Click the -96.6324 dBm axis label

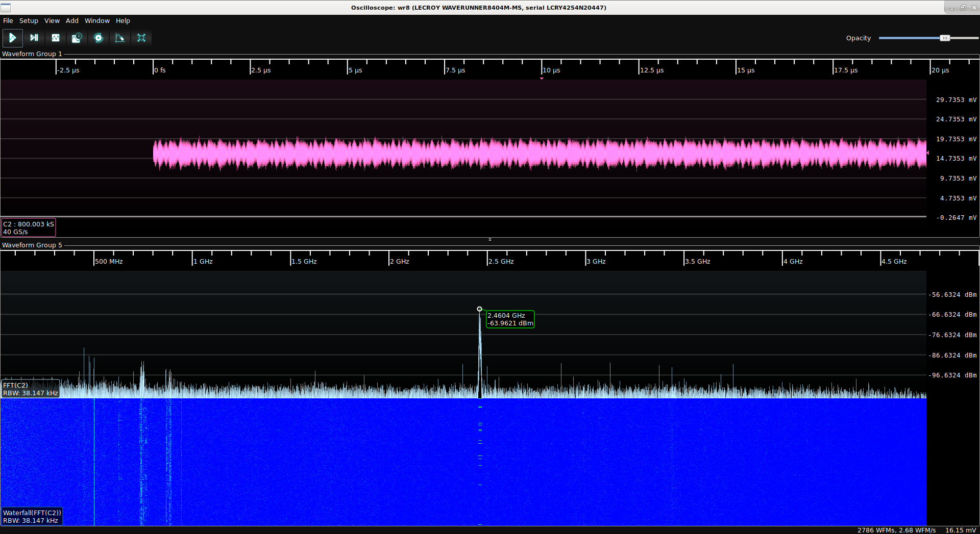pos(952,375)
